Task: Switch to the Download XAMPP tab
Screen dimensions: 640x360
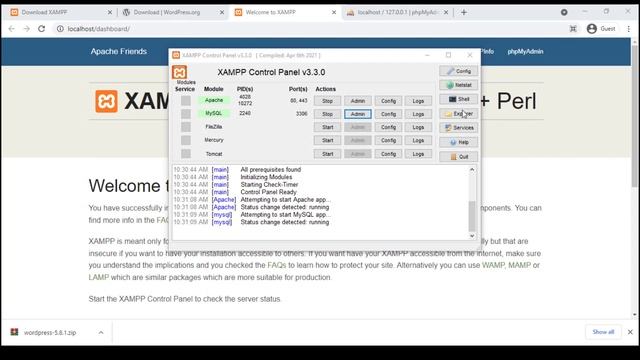Action: [61, 12]
